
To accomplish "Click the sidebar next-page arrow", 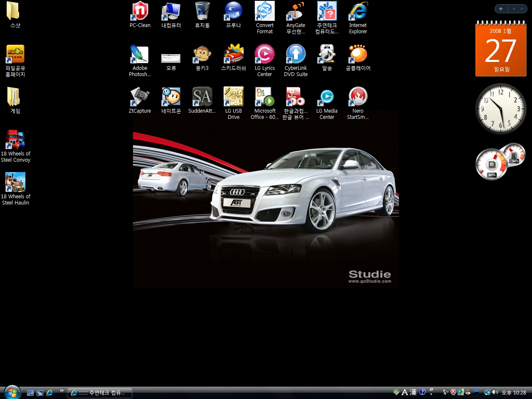I will pos(522,9).
